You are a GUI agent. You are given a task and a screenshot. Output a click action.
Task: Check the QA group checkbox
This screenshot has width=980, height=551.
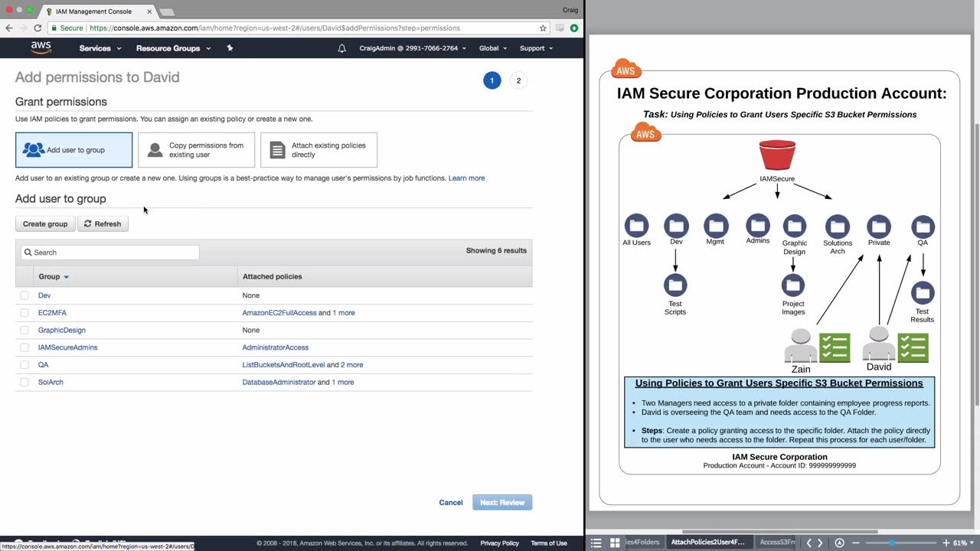pyautogui.click(x=24, y=365)
